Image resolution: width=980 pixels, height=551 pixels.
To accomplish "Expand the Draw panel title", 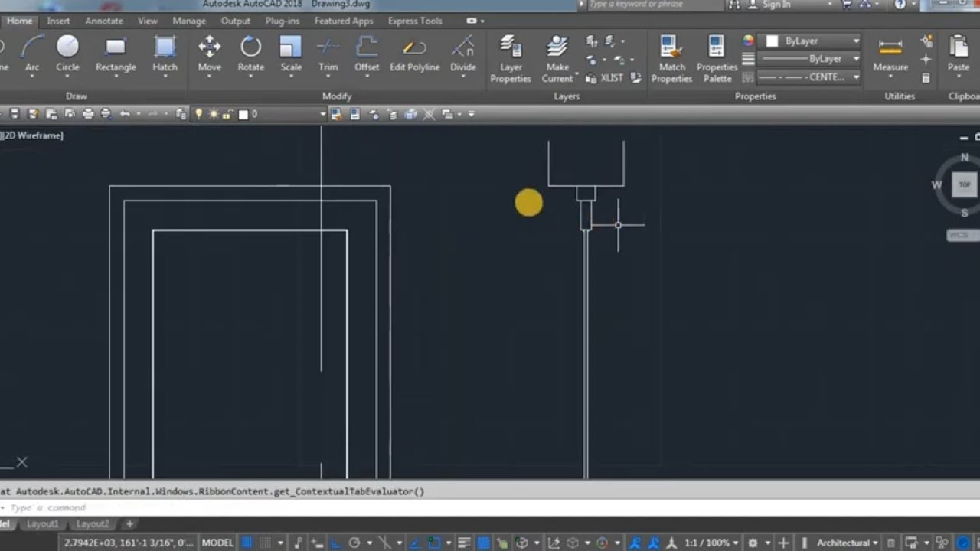I will (x=76, y=96).
